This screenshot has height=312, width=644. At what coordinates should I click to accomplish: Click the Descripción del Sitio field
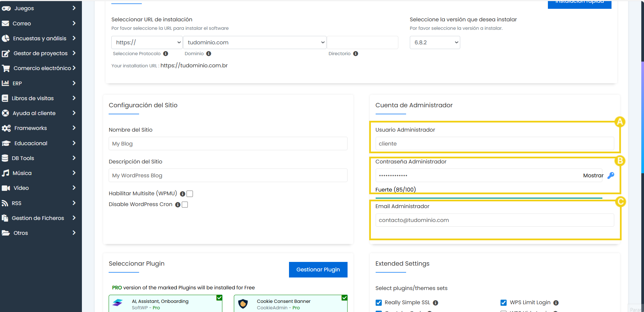point(228,175)
